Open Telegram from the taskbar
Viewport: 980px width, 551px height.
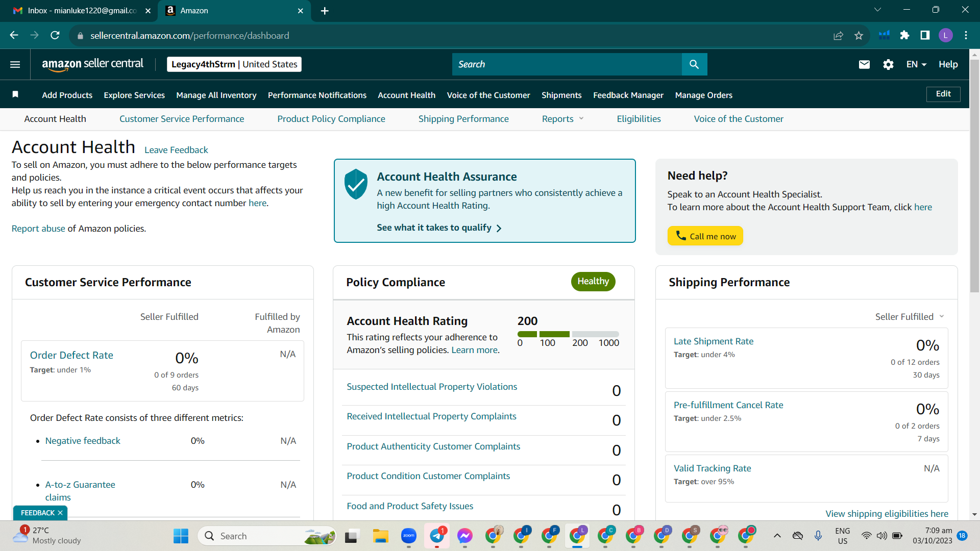437,536
